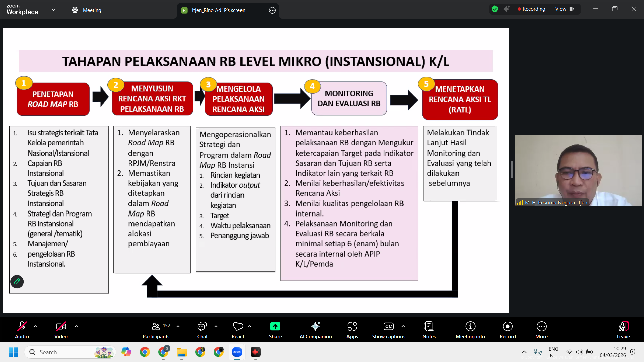Expand audio options arrow next to Audio
Screen dimensions: 644x362
click(x=35, y=326)
